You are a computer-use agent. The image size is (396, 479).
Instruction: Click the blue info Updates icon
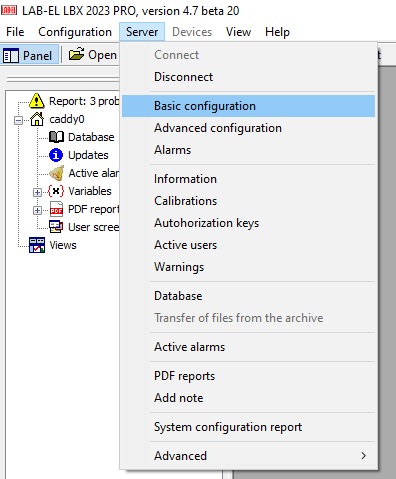(56, 155)
